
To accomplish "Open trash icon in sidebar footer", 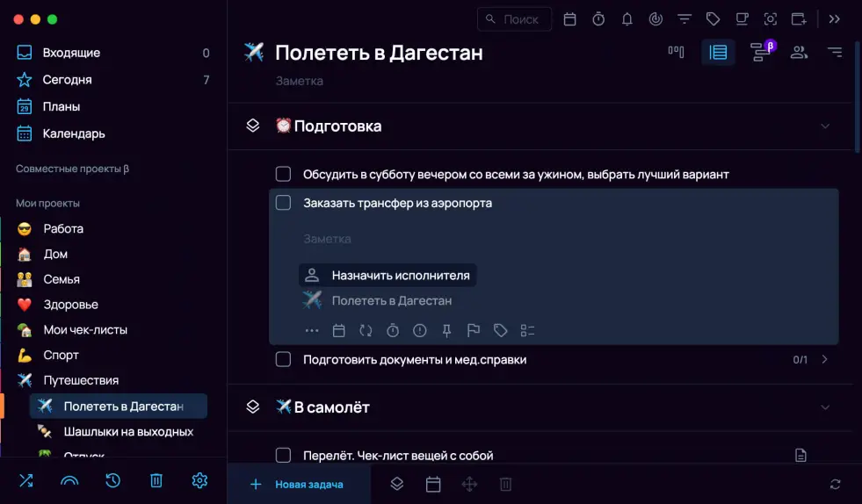I will tap(156, 480).
